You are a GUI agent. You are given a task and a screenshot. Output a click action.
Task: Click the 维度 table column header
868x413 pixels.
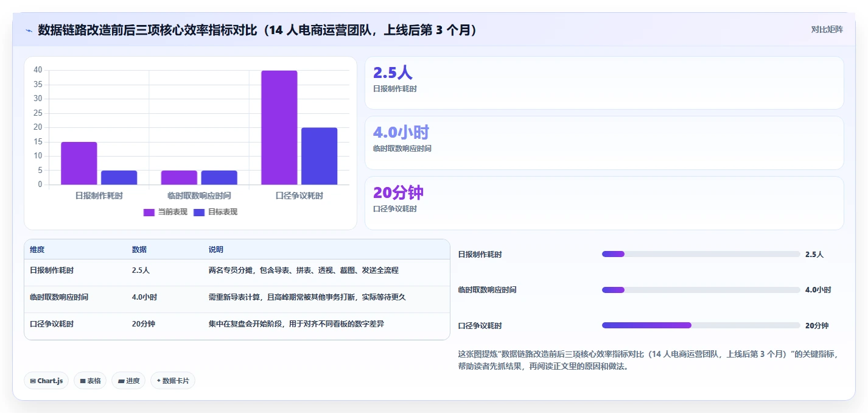[37, 250]
